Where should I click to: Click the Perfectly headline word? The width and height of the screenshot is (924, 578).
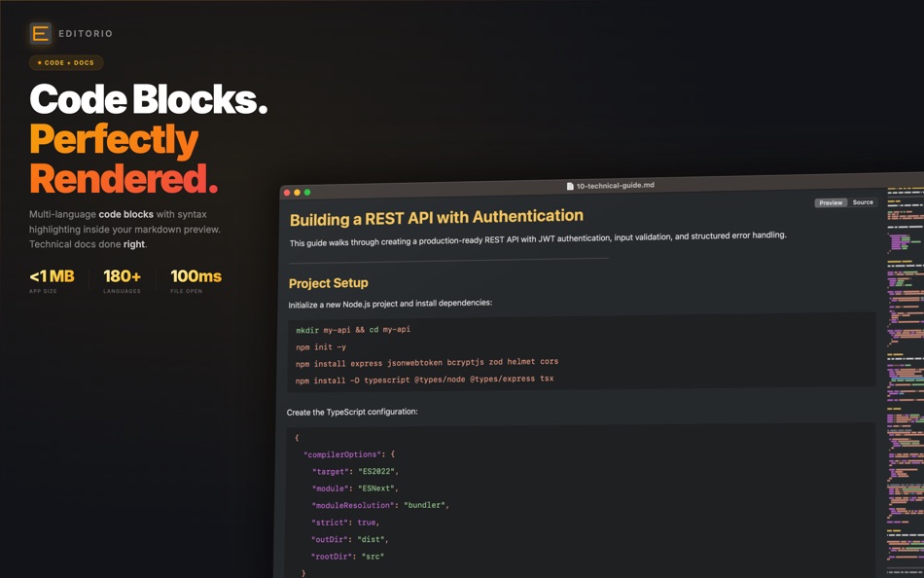[114, 141]
